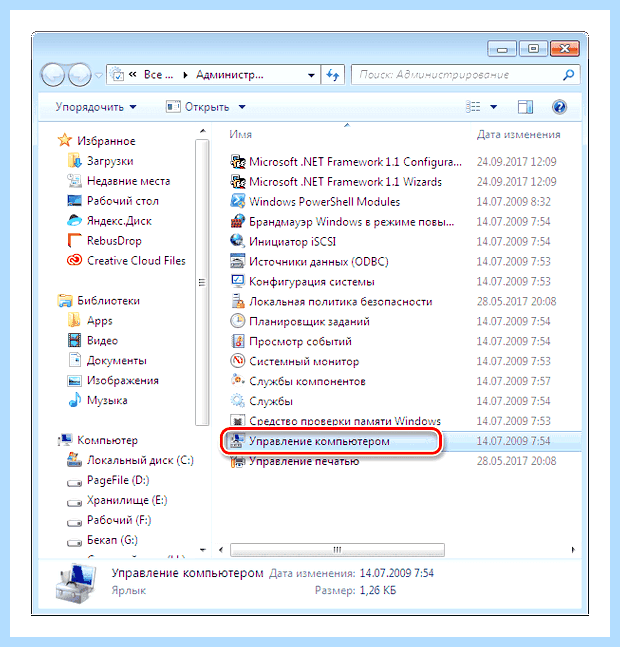Click horizontal scrollbar right arrow
The height and width of the screenshot is (647, 620).
tap(573, 550)
